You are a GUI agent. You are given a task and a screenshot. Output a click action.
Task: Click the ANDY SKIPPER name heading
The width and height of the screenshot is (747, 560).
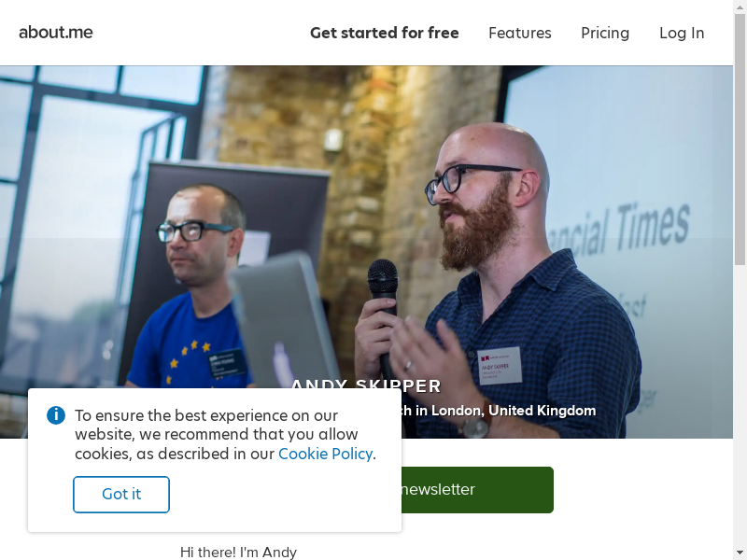pos(366,384)
